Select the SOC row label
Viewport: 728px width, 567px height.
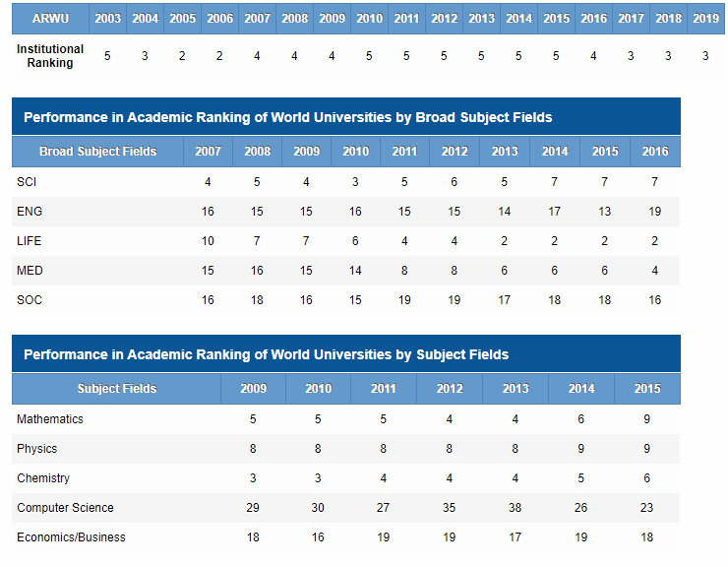(x=30, y=300)
